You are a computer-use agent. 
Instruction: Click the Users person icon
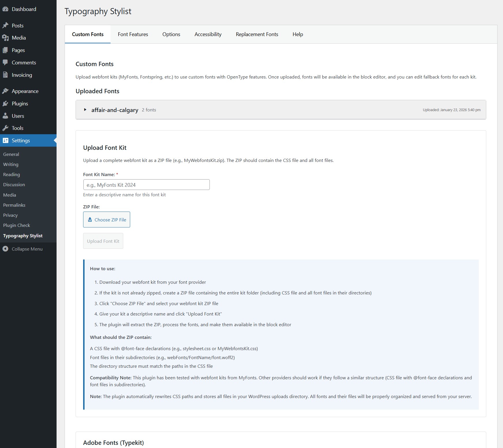(5, 116)
